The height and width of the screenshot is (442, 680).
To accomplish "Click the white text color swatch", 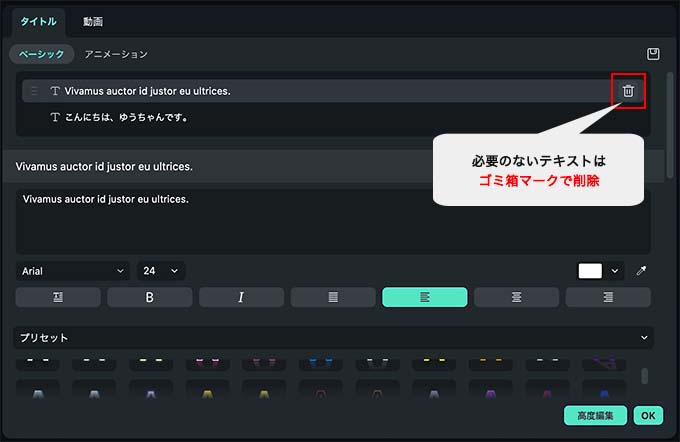I will coord(590,271).
